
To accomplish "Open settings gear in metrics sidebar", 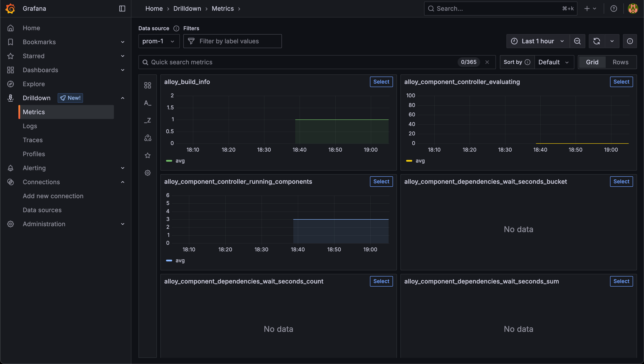I will tap(148, 173).
